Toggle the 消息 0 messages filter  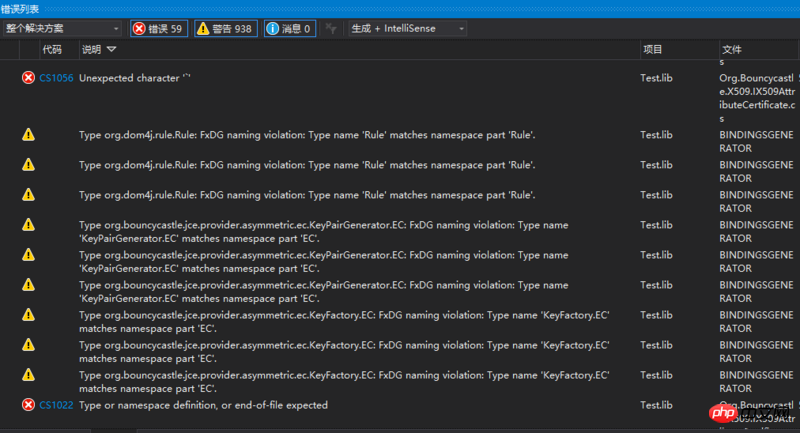click(x=290, y=29)
